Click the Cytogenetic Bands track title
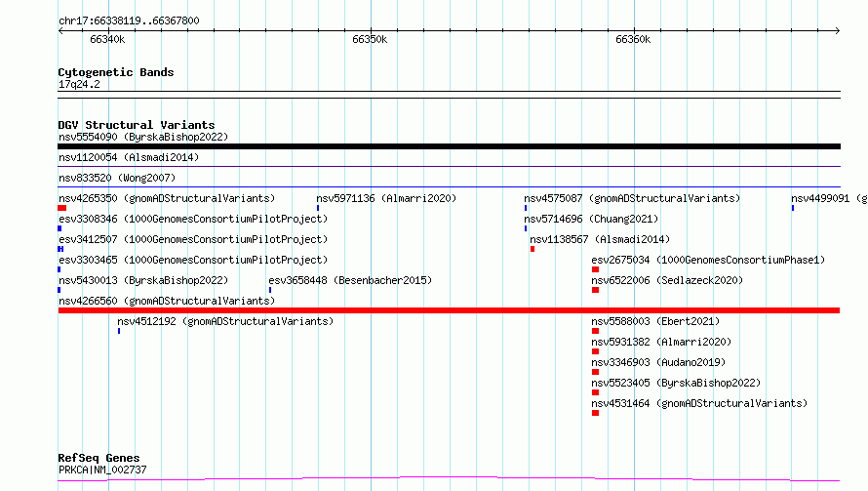The image size is (868, 491). pos(116,72)
